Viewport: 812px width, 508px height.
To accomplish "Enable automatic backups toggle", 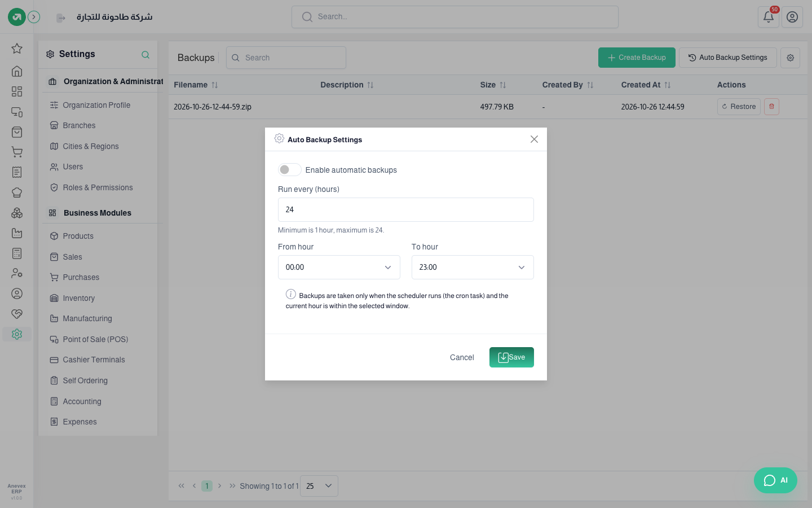I will 289,170.
